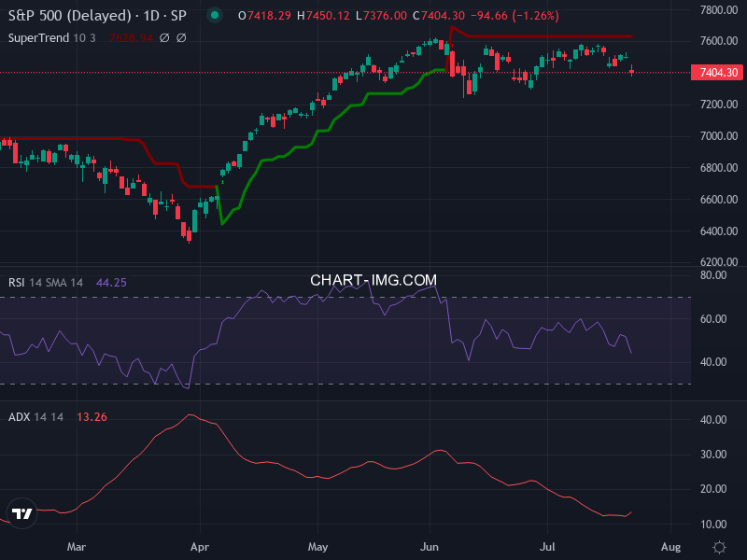Click the high price H7450.12
The height and width of the screenshot is (560, 747).
point(323,16)
